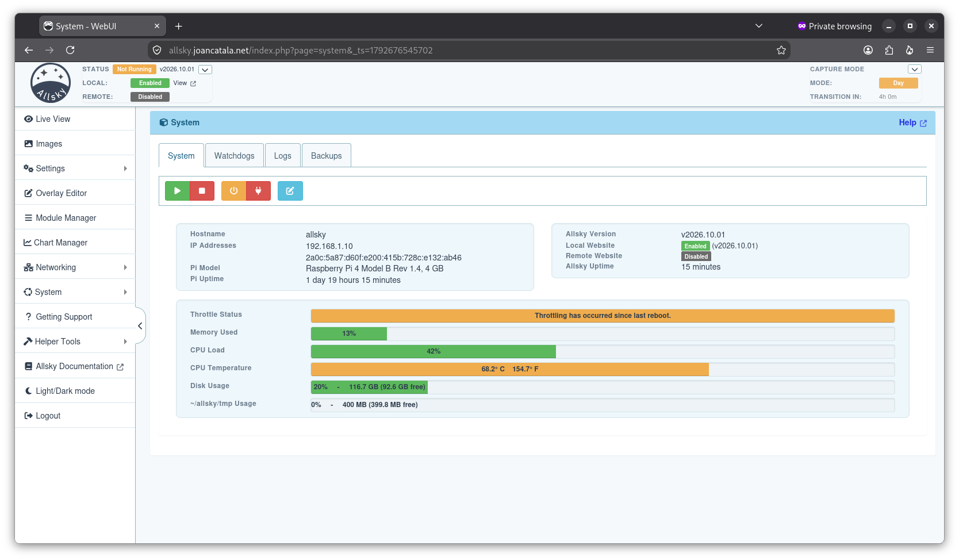The width and height of the screenshot is (959, 560).
Task: Click the CPU Temperature progress bar
Action: pyautogui.click(x=603, y=369)
